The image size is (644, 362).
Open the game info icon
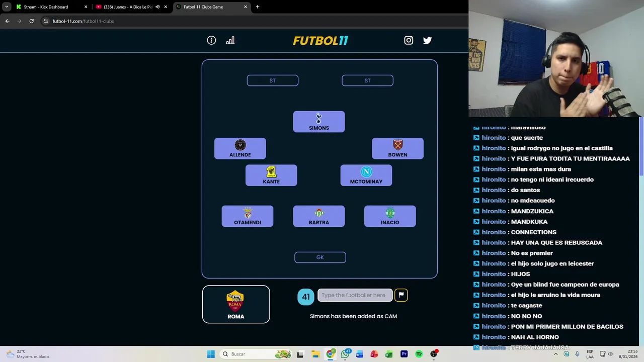coord(211,40)
